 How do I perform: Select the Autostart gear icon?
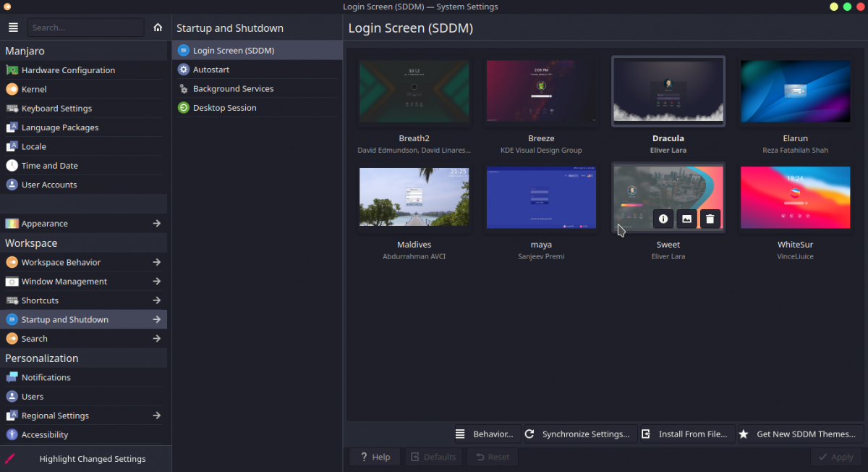tap(184, 69)
